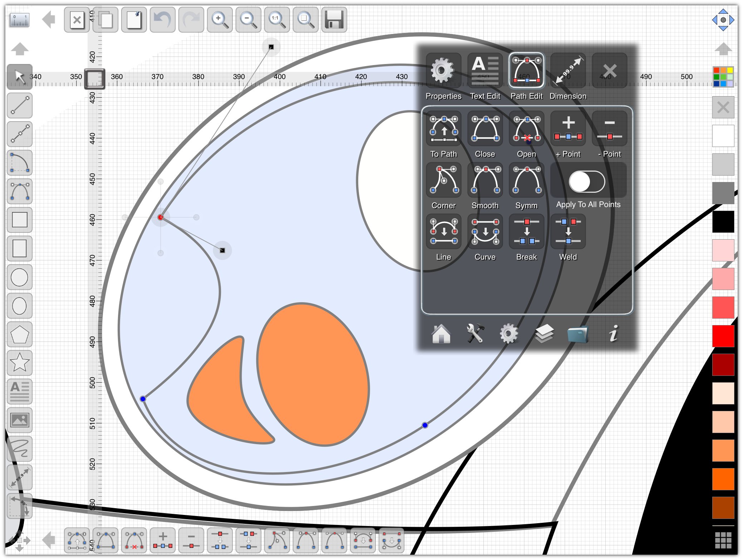Switch to the Properties tab
743x560 pixels.
(443, 71)
